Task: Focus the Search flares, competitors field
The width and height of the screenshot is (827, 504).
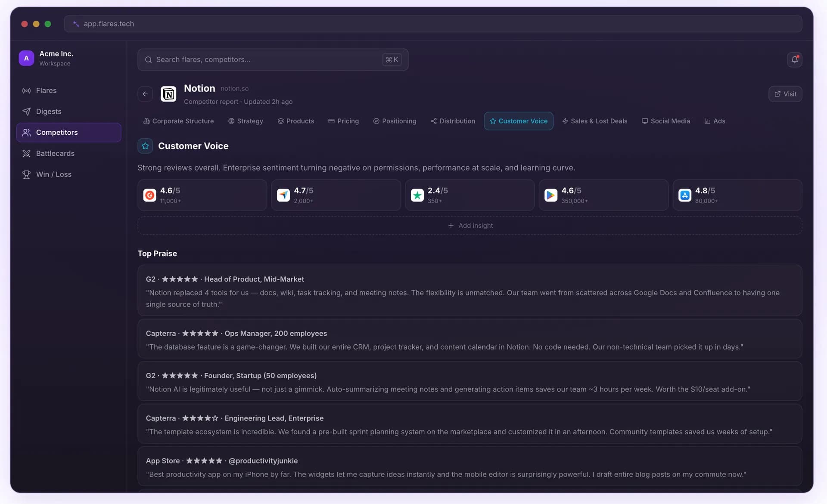Action: (273, 60)
